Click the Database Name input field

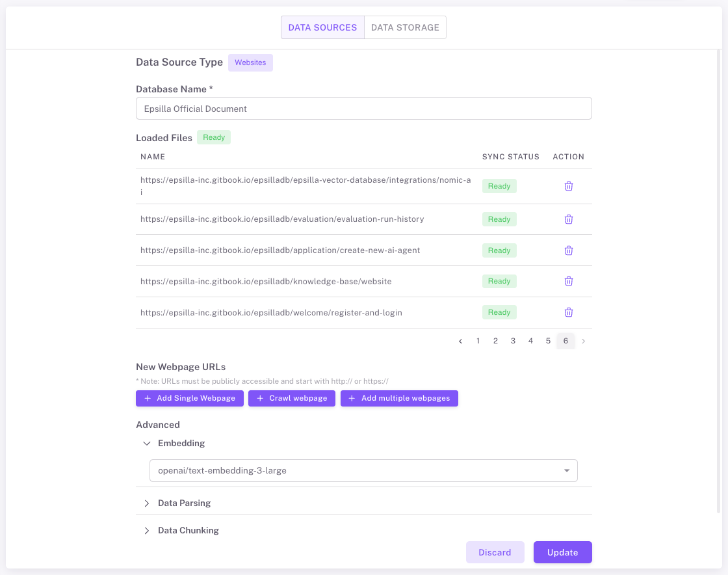[x=363, y=109]
